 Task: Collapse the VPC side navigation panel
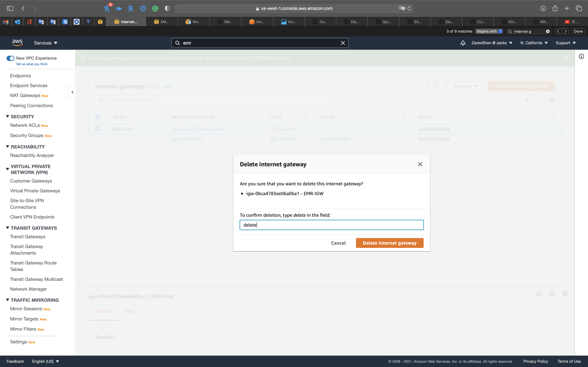click(72, 92)
